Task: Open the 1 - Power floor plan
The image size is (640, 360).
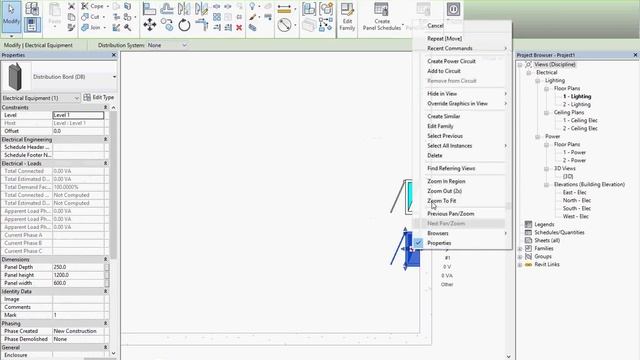Action: coord(574,152)
